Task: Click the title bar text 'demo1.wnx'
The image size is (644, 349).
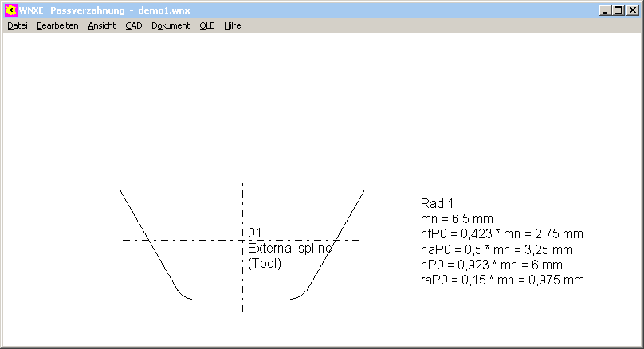Action: (x=166, y=10)
